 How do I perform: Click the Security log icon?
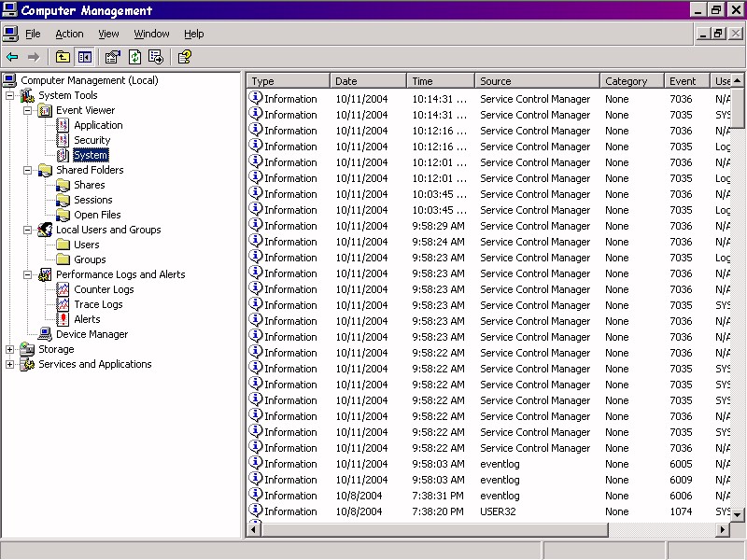point(63,140)
